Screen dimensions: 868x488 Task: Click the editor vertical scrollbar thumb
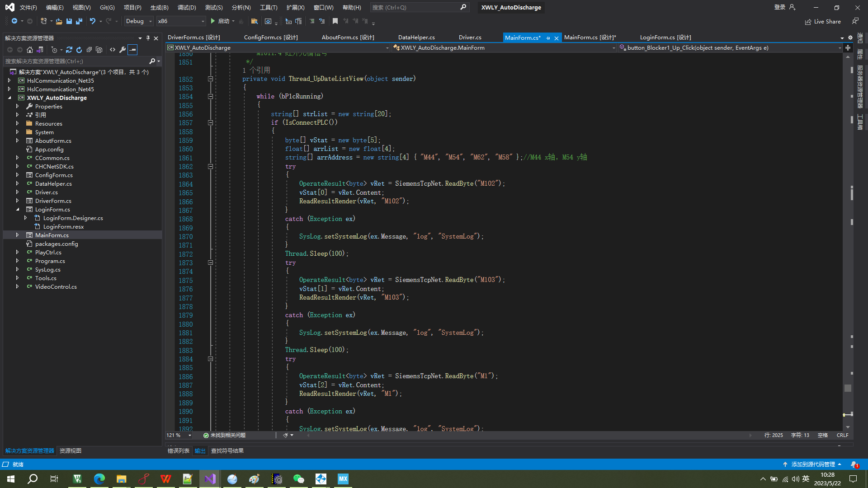coord(848,388)
